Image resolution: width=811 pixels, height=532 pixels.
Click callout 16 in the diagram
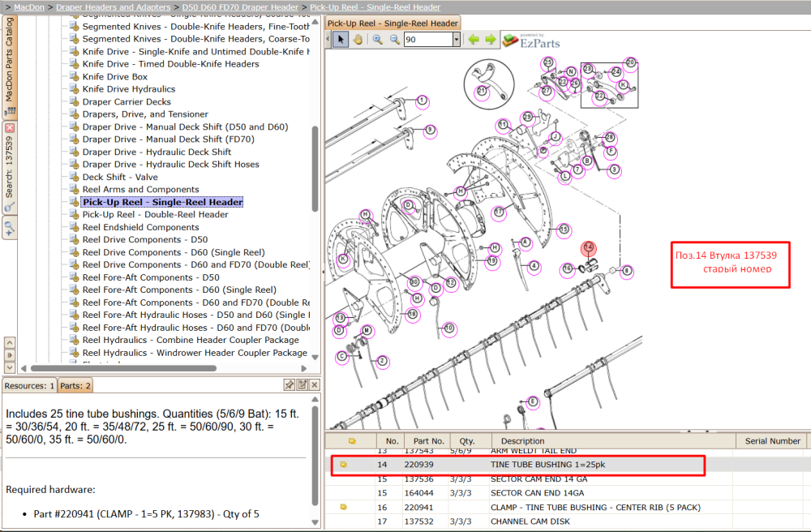(568, 268)
